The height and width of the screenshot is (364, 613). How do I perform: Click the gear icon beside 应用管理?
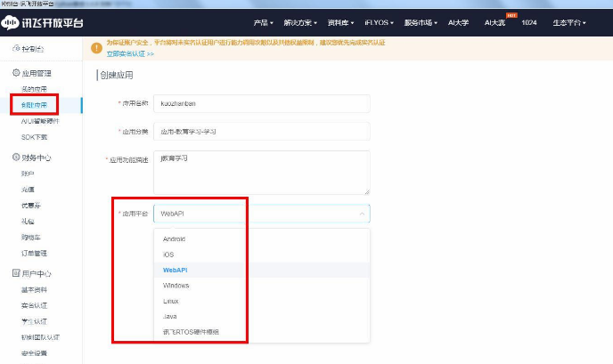16,73
